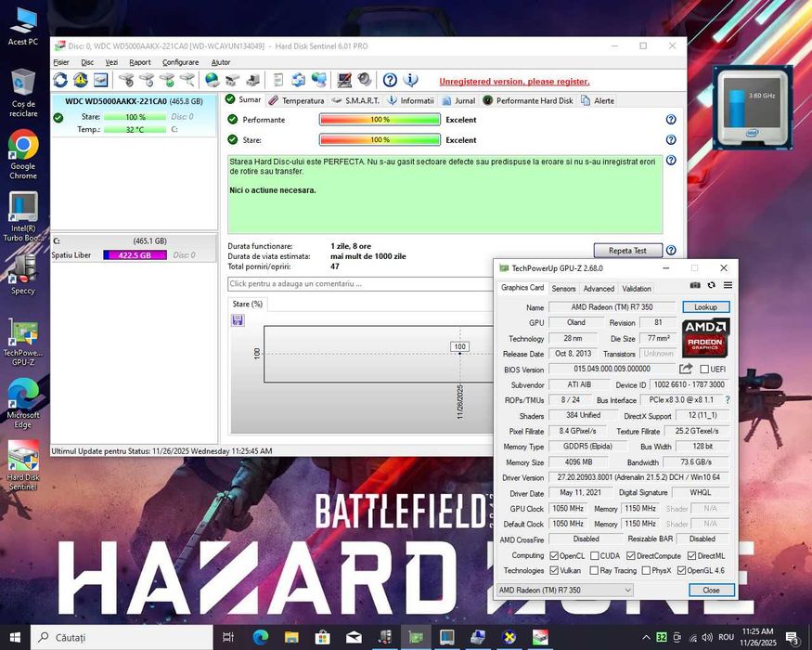Switch to the Alerte tab

[599, 100]
